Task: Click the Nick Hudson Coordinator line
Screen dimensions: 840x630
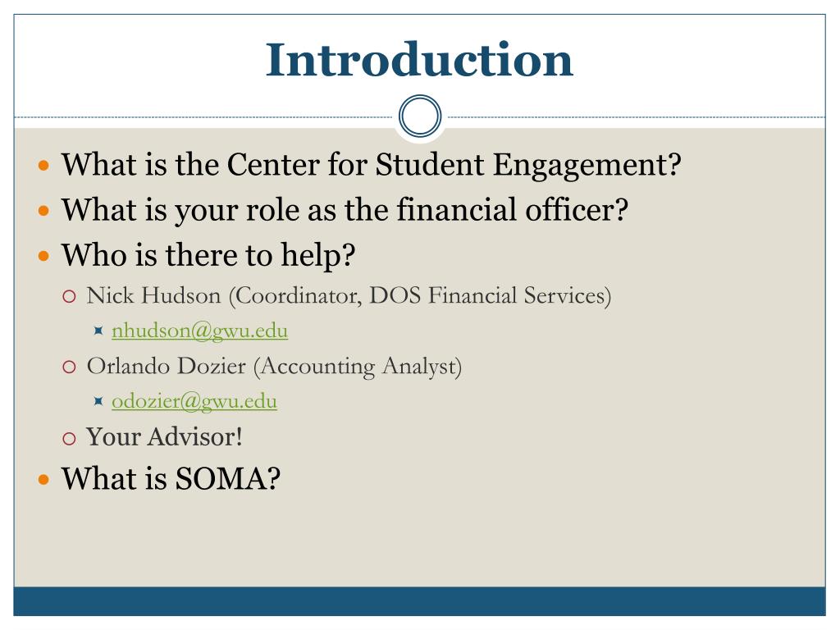Action: 349,295
